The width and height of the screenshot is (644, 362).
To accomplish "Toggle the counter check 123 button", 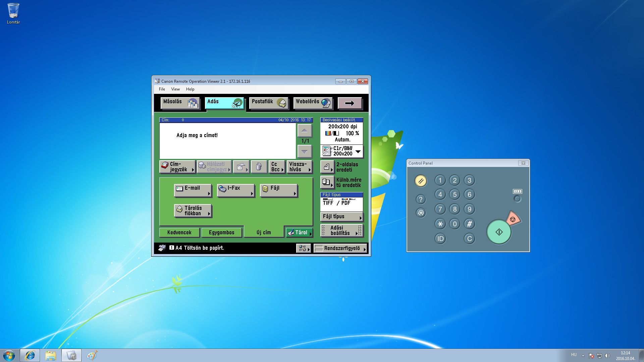I will (x=518, y=199).
